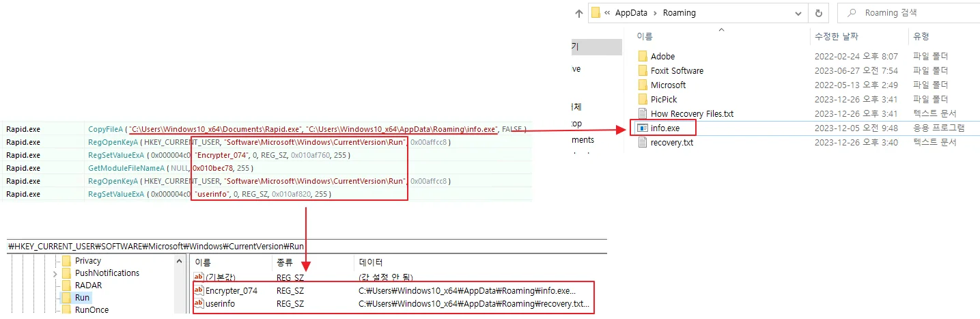The height and width of the screenshot is (319, 980).
Task: Select the RunOnce registry key
Action: point(92,310)
